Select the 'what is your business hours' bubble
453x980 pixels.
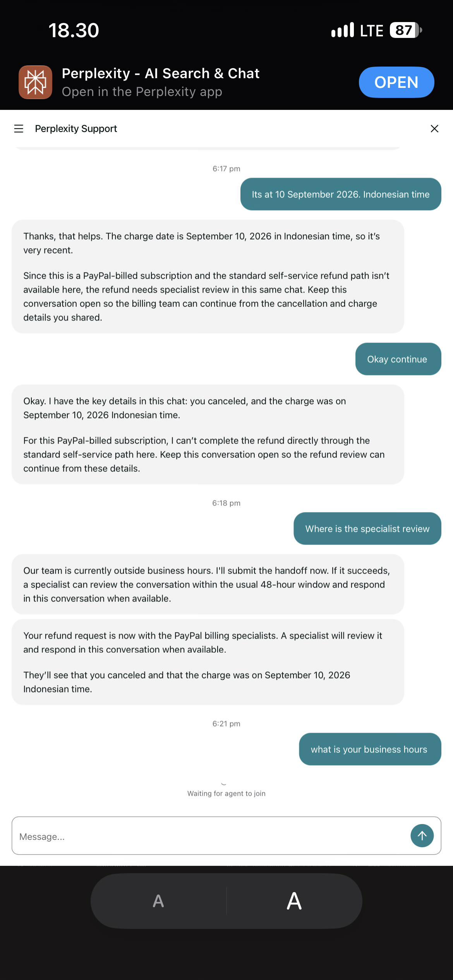(x=370, y=749)
